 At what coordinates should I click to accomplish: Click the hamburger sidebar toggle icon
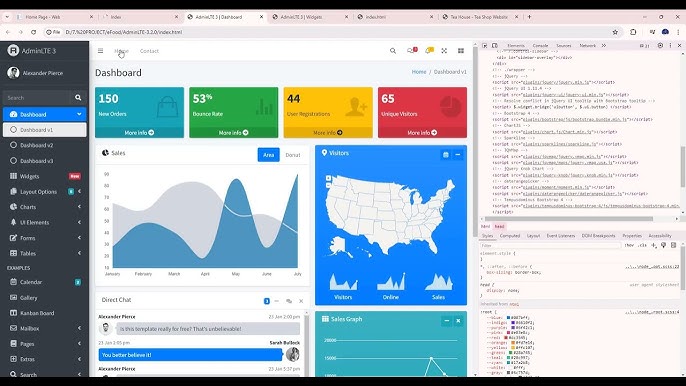coord(101,51)
